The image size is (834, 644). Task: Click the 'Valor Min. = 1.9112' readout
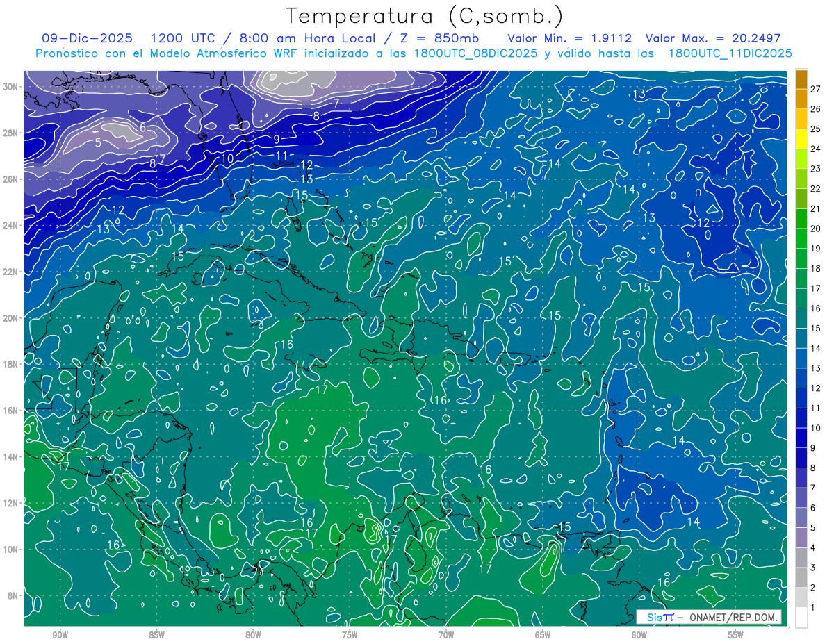point(570,38)
